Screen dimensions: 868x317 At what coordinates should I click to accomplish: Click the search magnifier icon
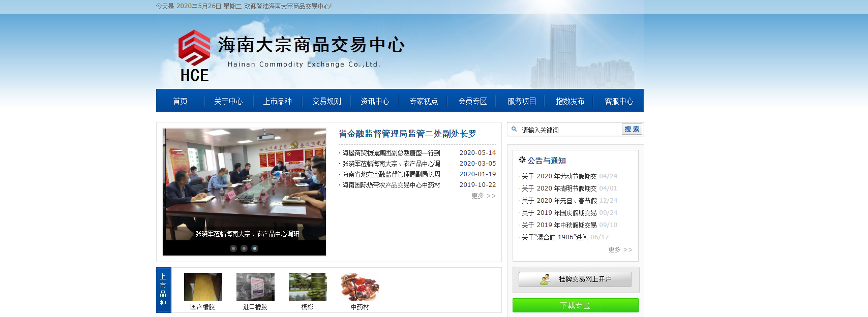point(514,130)
